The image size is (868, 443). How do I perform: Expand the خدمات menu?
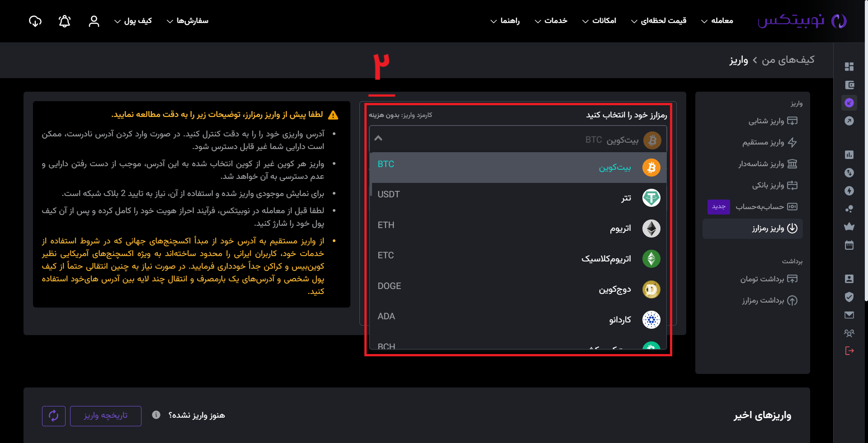pos(551,21)
